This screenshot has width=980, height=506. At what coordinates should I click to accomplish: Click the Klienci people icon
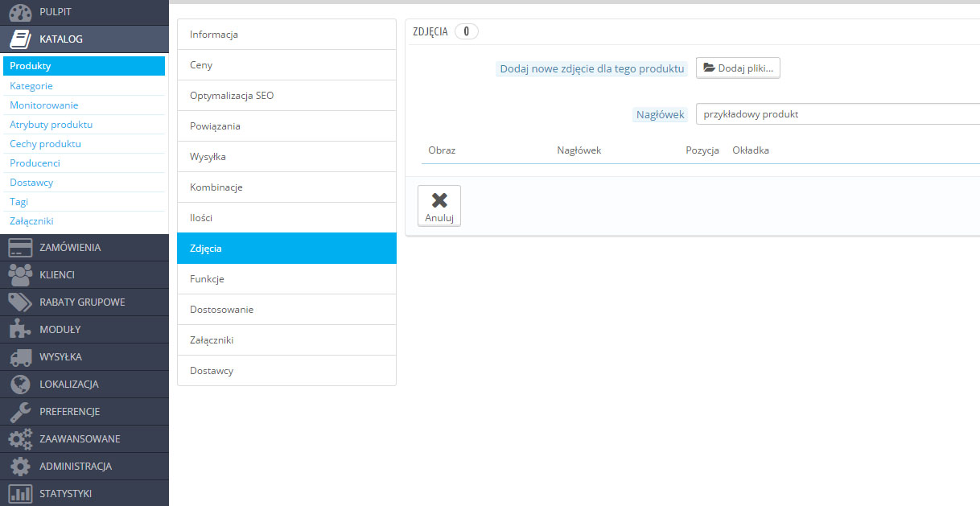(20, 275)
